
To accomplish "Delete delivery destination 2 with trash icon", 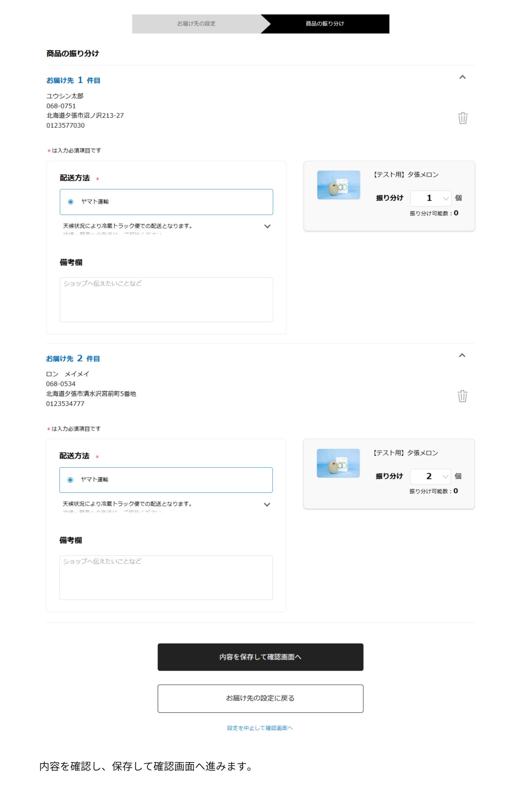I will 462,396.
